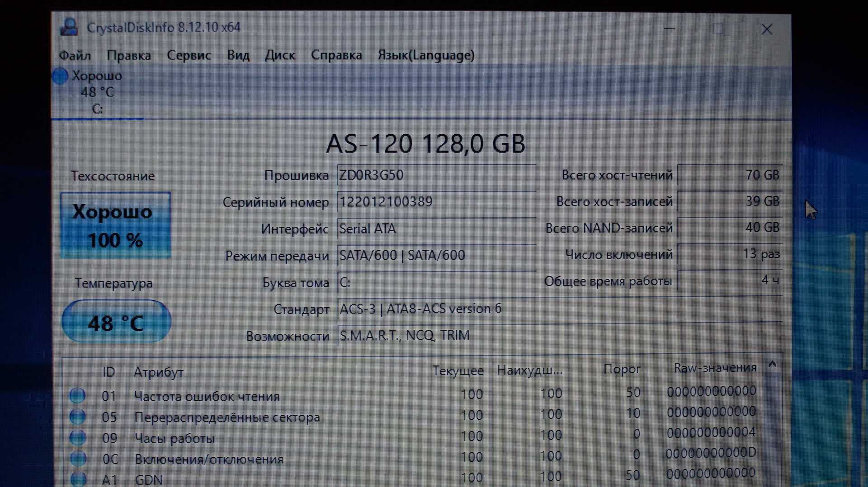Select the disk C: status tab
868x487 pixels.
click(x=97, y=93)
